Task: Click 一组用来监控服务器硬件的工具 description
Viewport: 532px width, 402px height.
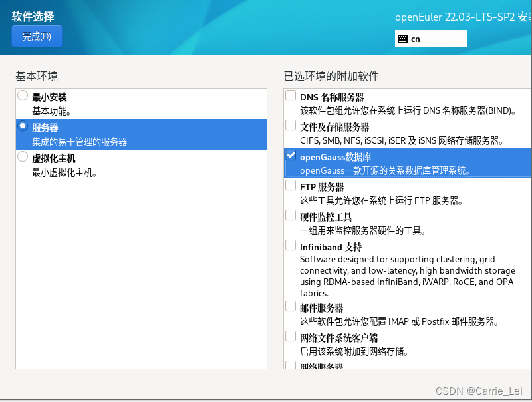Action: pos(362,230)
